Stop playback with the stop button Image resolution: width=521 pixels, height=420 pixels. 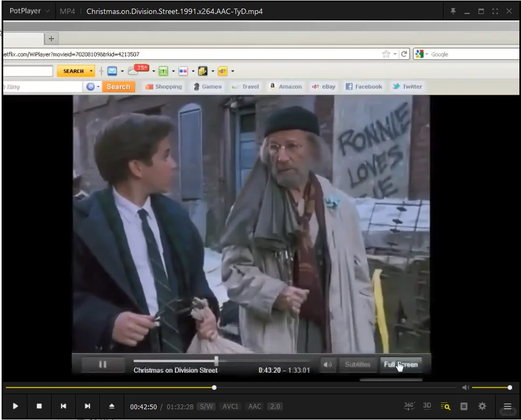[x=39, y=406]
